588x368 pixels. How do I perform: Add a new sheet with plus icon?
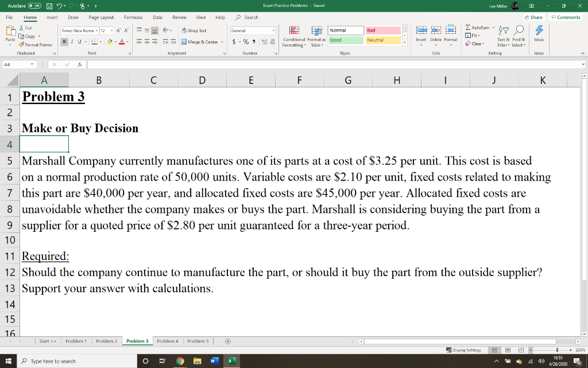pos(227,341)
